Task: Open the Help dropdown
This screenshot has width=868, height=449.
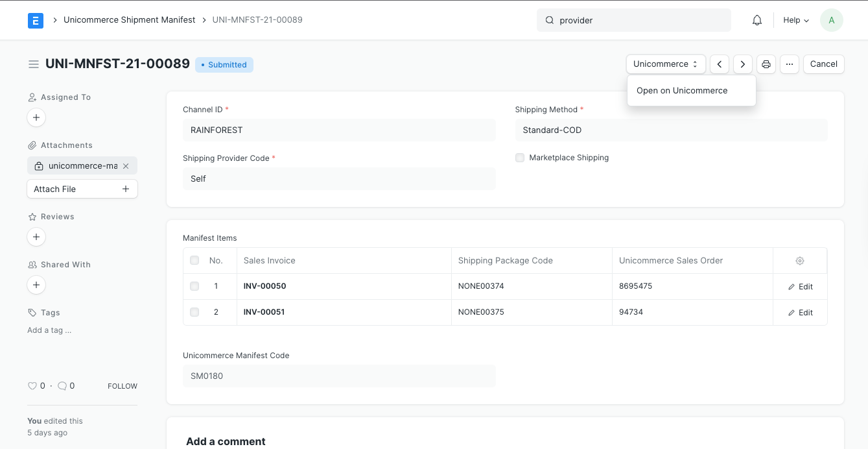Action: coord(795,20)
